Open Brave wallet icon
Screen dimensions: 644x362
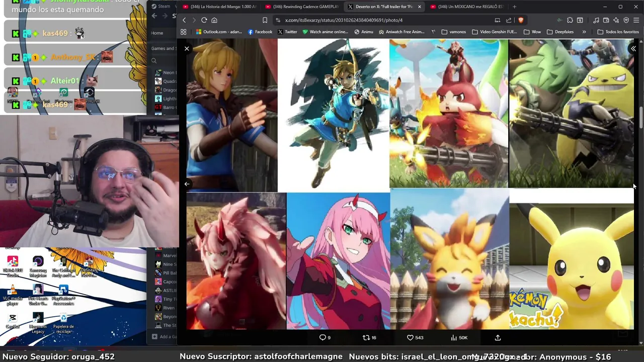pos(606,20)
